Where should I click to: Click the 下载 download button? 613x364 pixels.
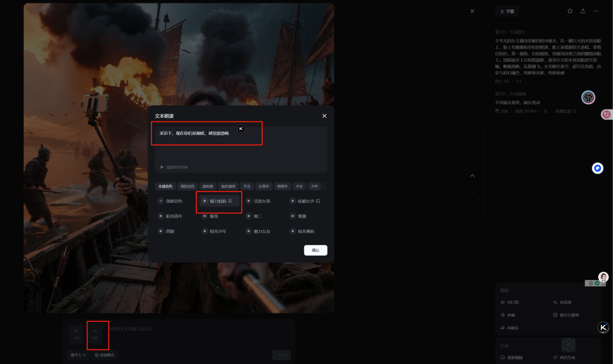pyautogui.click(x=506, y=11)
